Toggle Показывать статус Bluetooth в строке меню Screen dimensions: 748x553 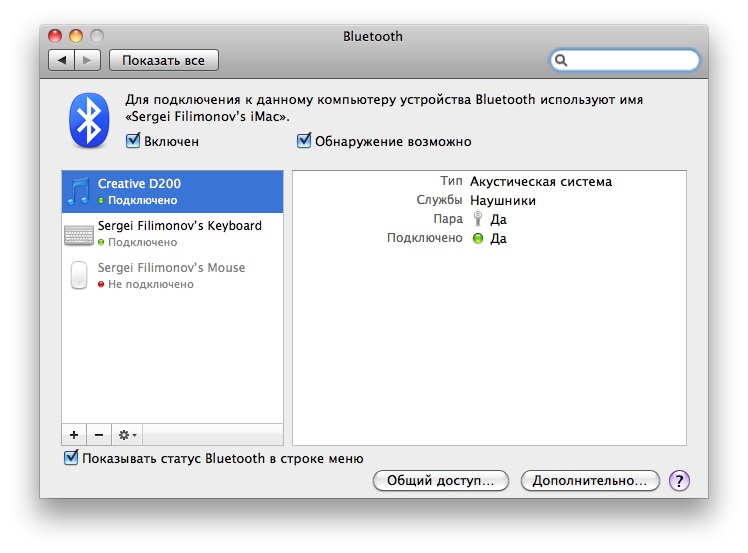coord(71,458)
